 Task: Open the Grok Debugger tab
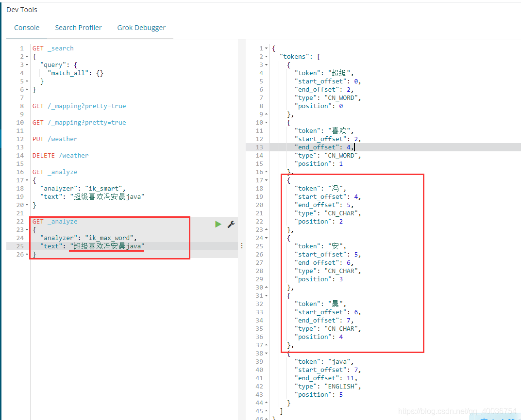click(x=141, y=28)
